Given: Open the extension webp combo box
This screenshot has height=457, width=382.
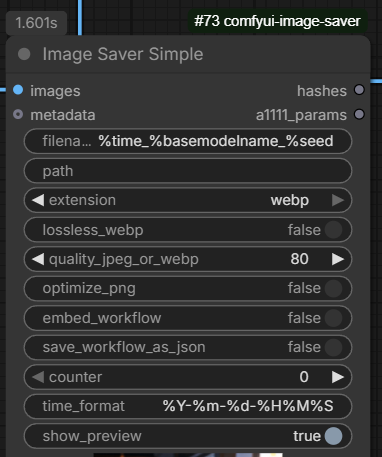Looking at the screenshot, I should click(x=188, y=200).
